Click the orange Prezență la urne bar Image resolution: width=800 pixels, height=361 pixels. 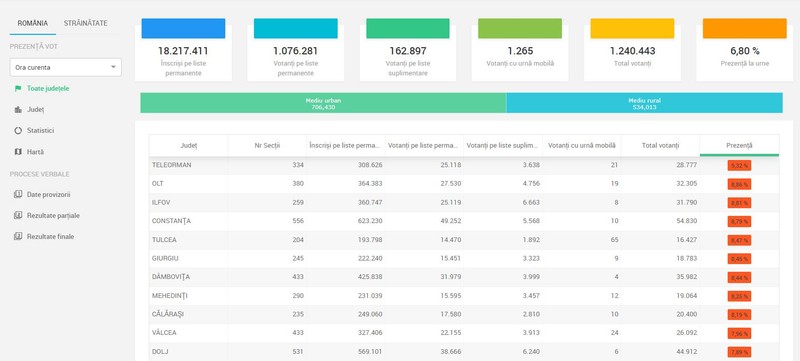point(744,29)
